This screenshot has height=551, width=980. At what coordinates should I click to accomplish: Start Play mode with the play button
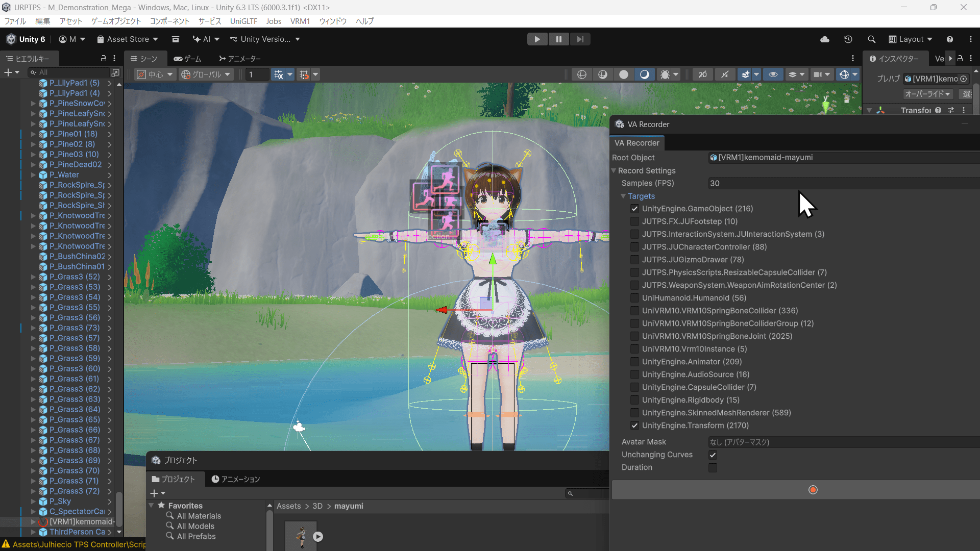(x=537, y=39)
